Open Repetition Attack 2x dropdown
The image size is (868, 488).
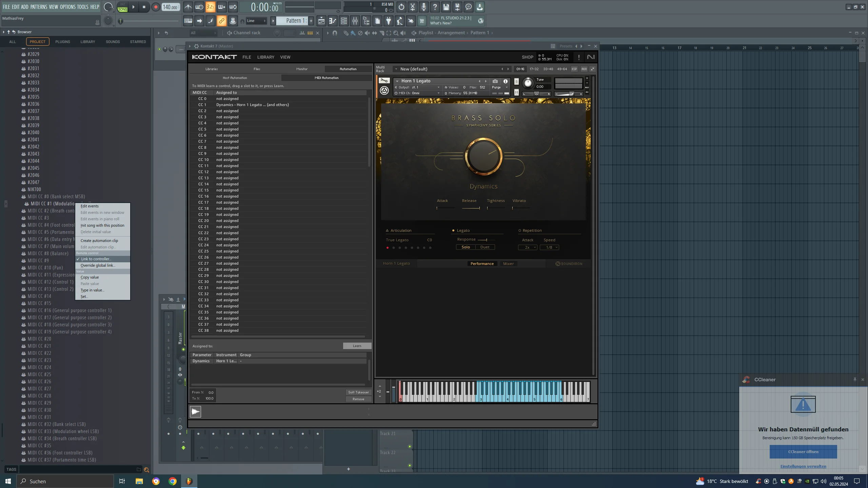click(528, 247)
